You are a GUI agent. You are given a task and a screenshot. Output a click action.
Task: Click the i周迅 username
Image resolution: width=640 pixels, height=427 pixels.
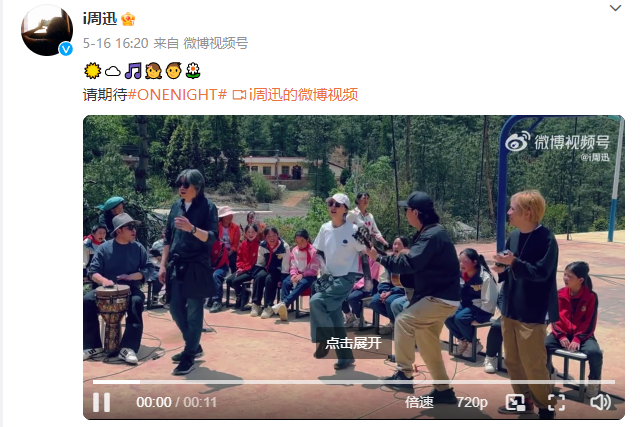coord(100,19)
